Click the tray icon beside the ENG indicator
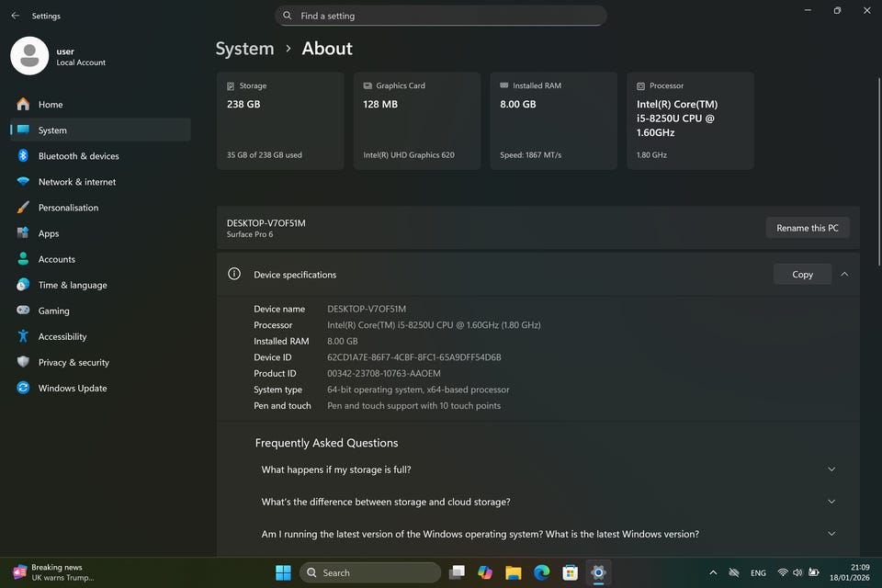The width and height of the screenshot is (882, 588). tap(733, 572)
